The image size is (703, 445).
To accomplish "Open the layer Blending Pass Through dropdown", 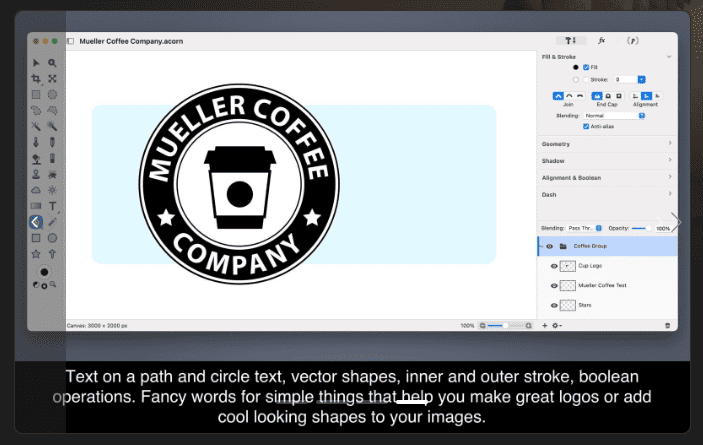I will point(584,228).
